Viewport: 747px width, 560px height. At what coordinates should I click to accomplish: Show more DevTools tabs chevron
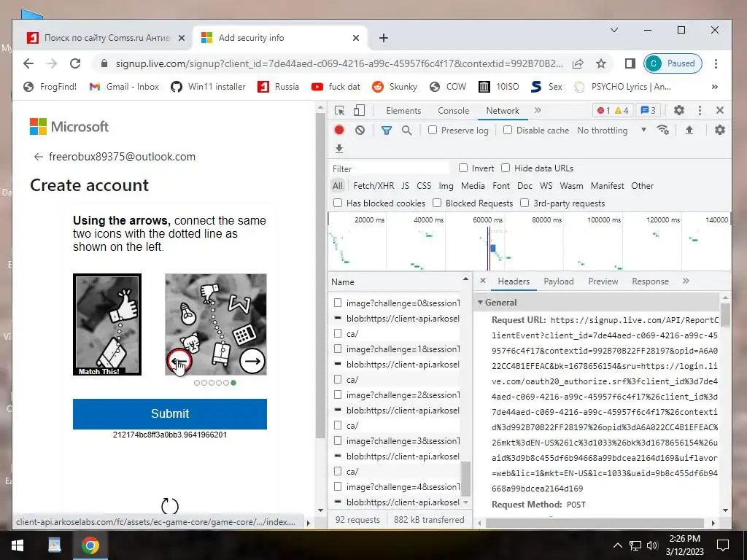pyautogui.click(x=538, y=111)
